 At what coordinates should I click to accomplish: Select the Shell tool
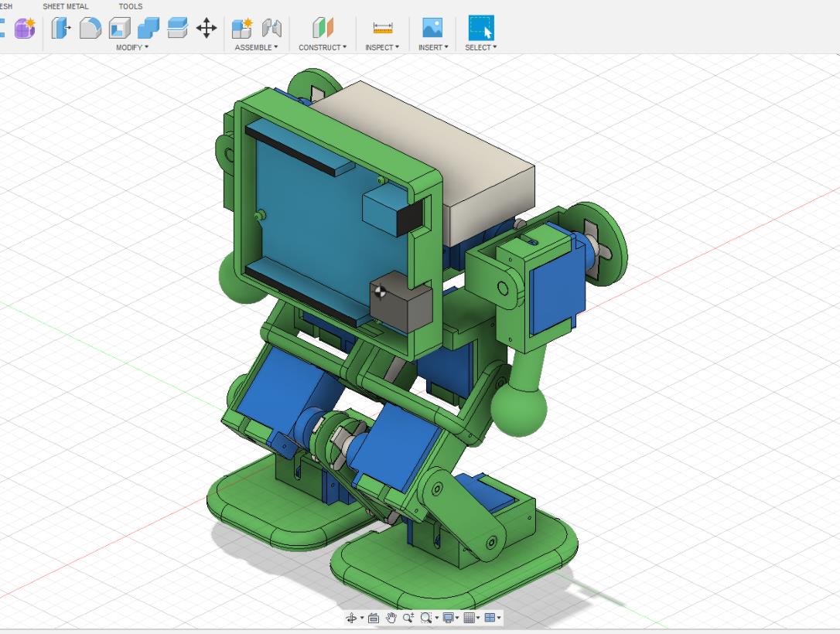point(119,29)
